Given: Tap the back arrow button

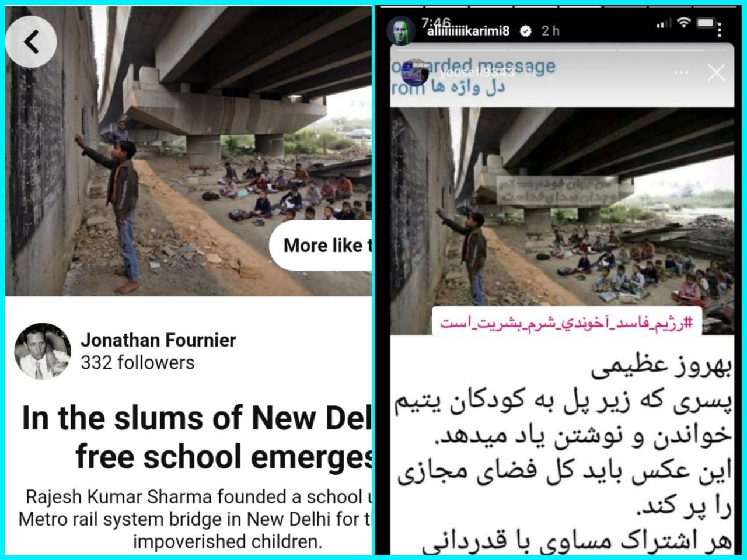Looking at the screenshot, I should 31,41.
